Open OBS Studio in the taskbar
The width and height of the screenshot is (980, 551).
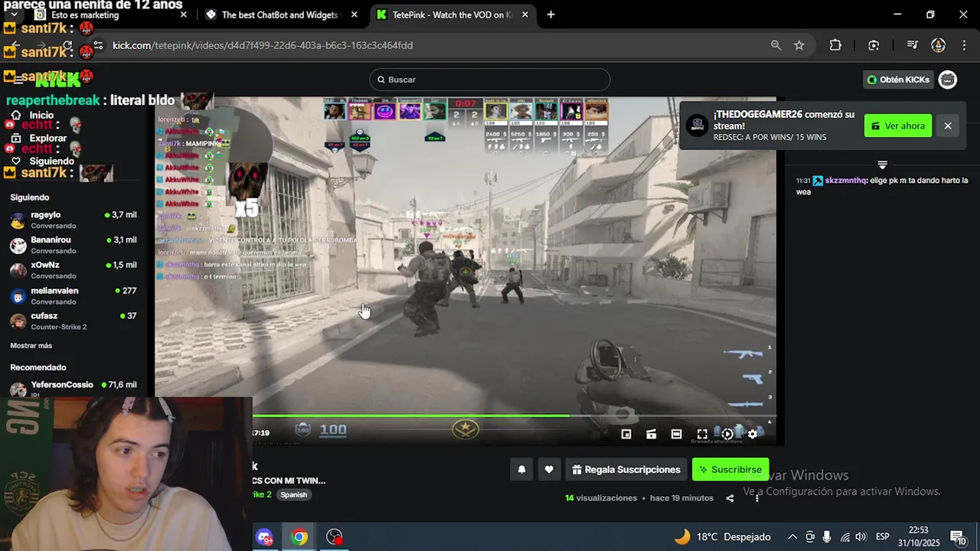click(x=335, y=537)
